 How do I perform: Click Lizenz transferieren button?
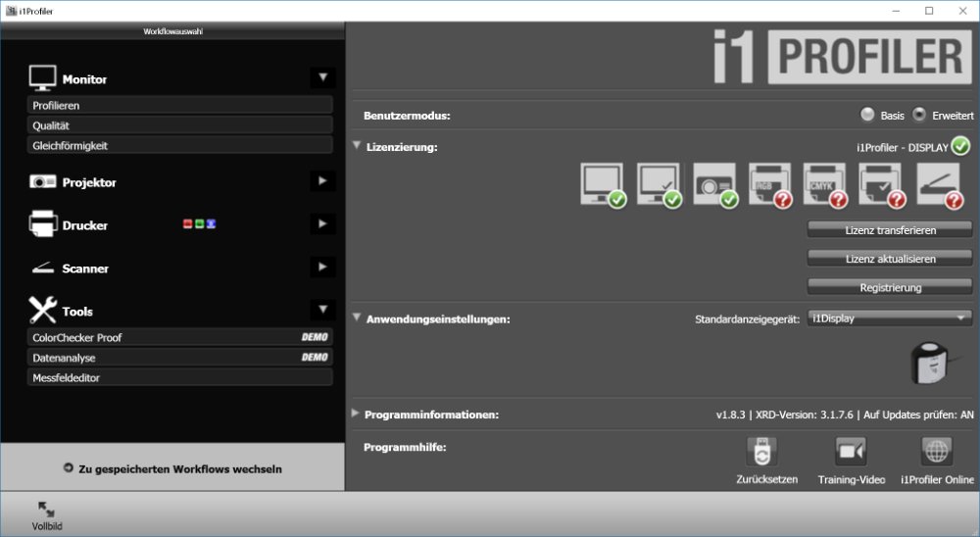890,230
